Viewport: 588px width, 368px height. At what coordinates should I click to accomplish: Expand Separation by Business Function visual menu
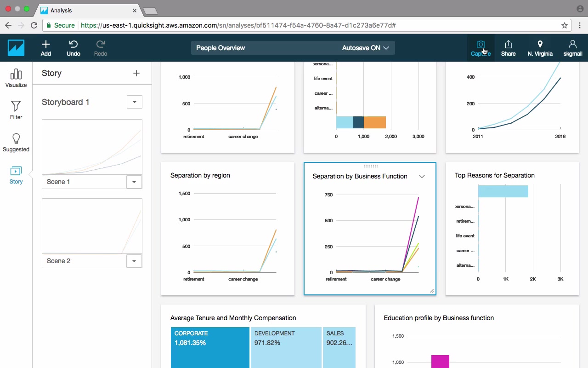(422, 176)
